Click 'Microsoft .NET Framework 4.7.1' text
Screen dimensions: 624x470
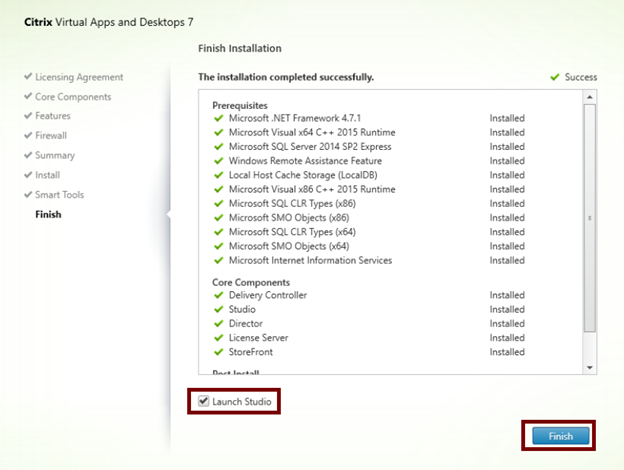[294, 118]
